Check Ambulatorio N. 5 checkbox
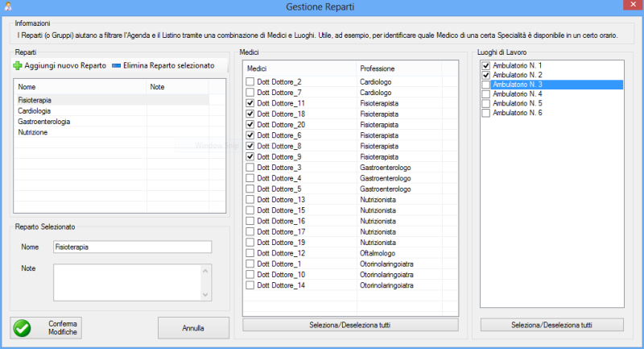 point(486,104)
